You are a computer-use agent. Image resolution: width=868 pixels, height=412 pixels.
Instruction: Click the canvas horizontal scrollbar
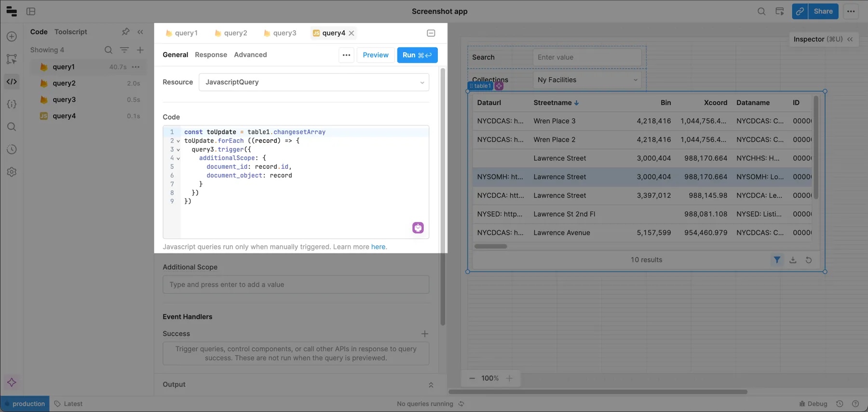598,392
